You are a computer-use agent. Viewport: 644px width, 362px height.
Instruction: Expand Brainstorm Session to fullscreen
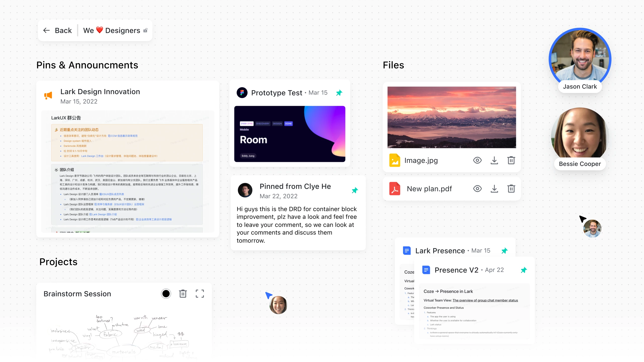pyautogui.click(x=200, y=293)
